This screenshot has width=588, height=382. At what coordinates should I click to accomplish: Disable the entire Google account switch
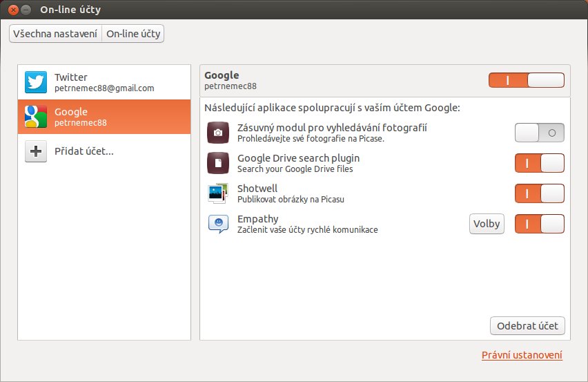(x=526, y=80)
